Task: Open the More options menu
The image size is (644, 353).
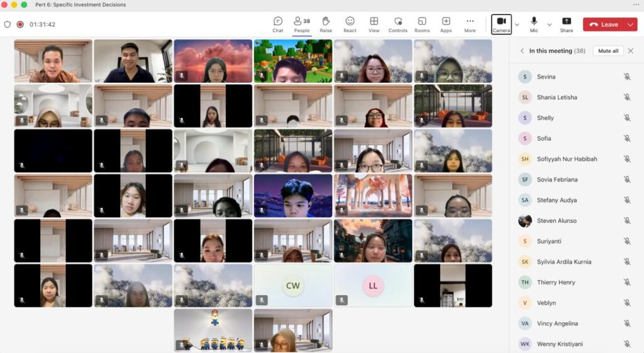Action: (x=470, y=24)
